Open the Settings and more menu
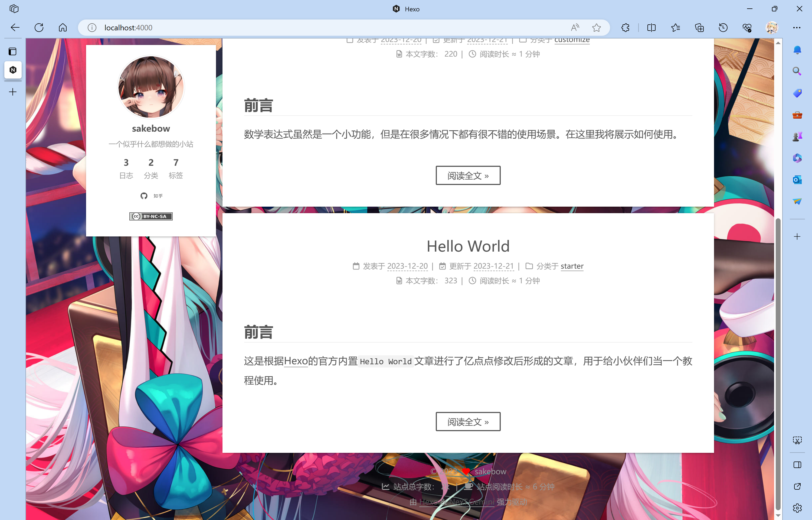The width and height of the screenshot is (812, 520). coord(797,28)
